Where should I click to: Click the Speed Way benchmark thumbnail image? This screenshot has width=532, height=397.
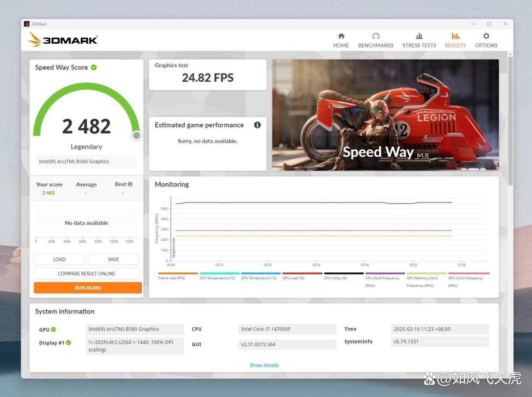(x=385, y=115)
